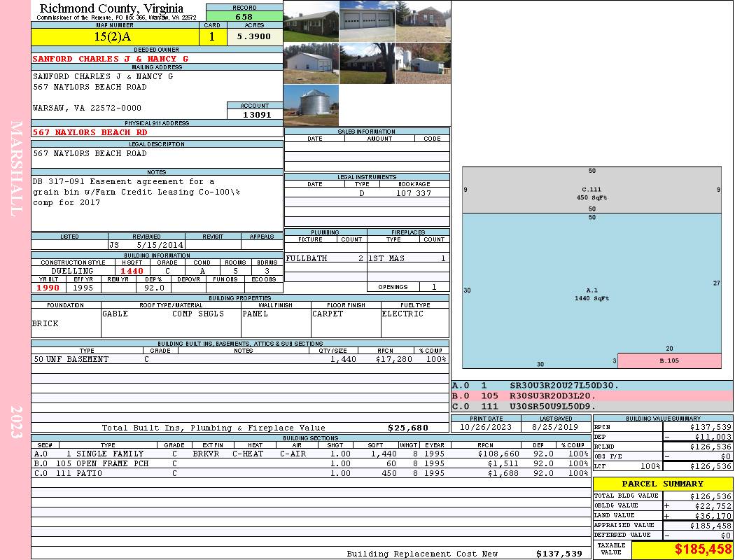
Task: Click the yellow map number 15(2)A field
Action: point(115,36)
